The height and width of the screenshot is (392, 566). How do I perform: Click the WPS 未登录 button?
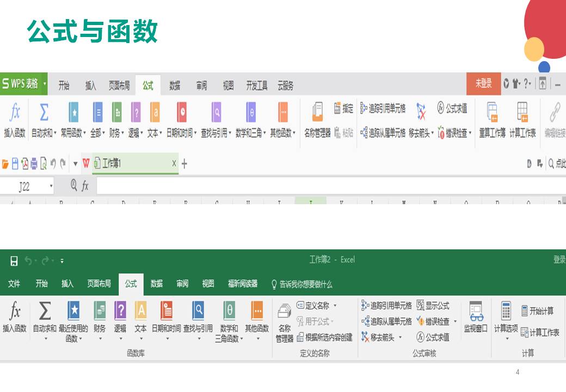(483, 83)
